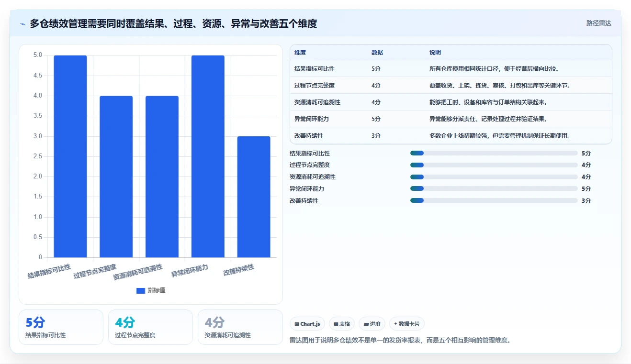Screen dimensions: 631x364
Task: Click the 结果指标可比性 progress bar
Action: (x=494, y=153)
